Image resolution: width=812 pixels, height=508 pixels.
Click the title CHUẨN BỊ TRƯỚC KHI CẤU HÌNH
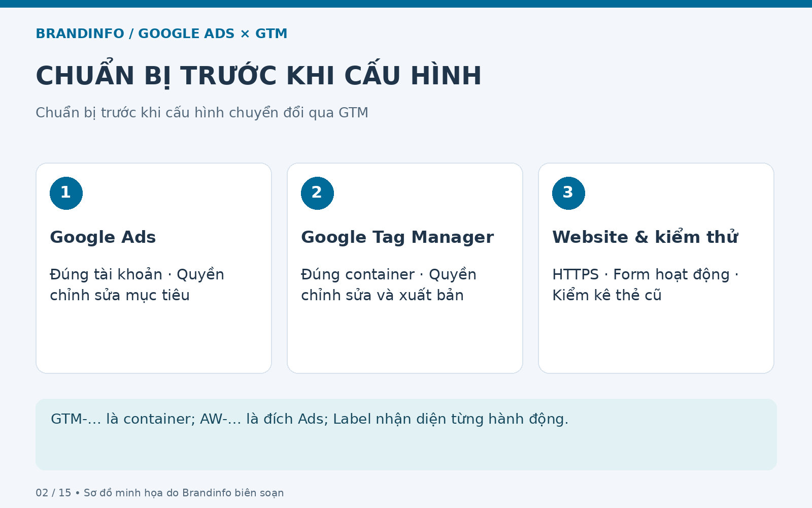[258, 76]
